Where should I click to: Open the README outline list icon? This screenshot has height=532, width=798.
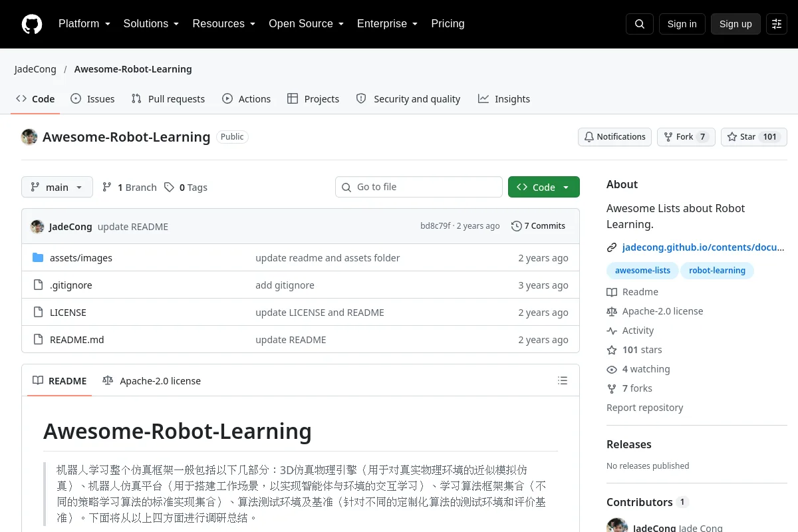[563, 381]
